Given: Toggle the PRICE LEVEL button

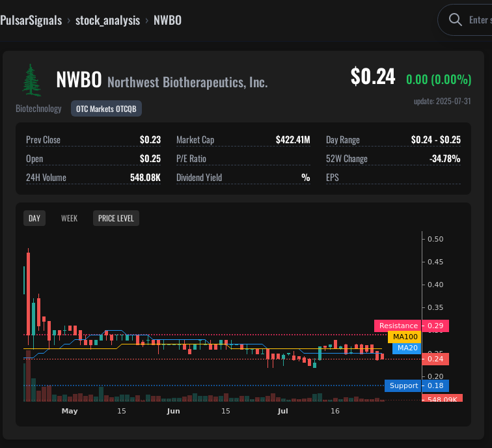Looking at the screenshot, I should [116, 218].
